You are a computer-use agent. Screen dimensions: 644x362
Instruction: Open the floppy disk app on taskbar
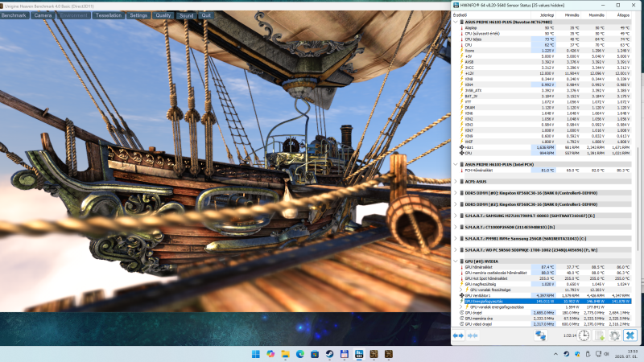pos(345,354)
